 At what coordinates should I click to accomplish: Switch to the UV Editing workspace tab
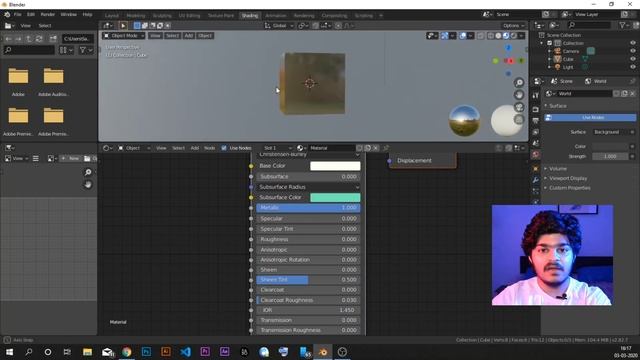coord(189,16)
